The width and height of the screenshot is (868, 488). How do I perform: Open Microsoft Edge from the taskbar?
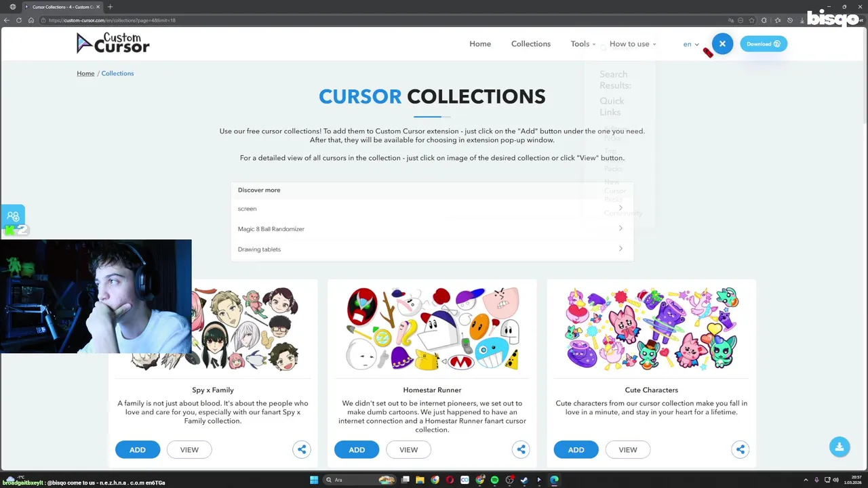click(554, 480)
